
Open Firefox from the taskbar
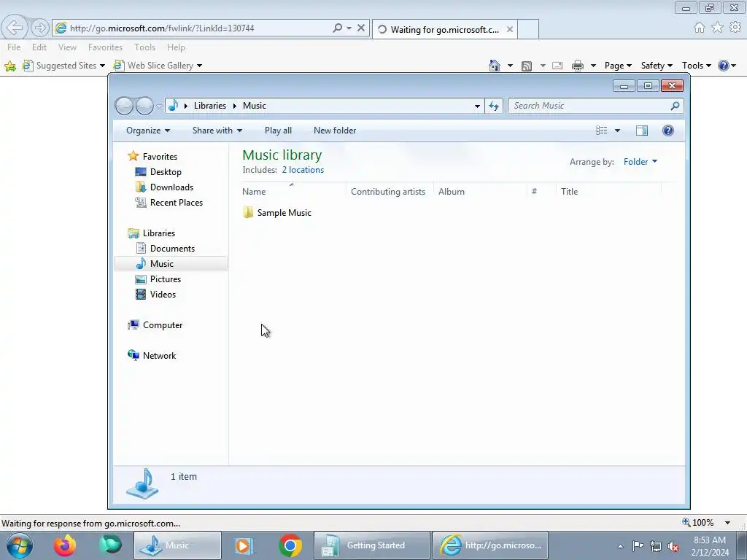click(65, 545)
